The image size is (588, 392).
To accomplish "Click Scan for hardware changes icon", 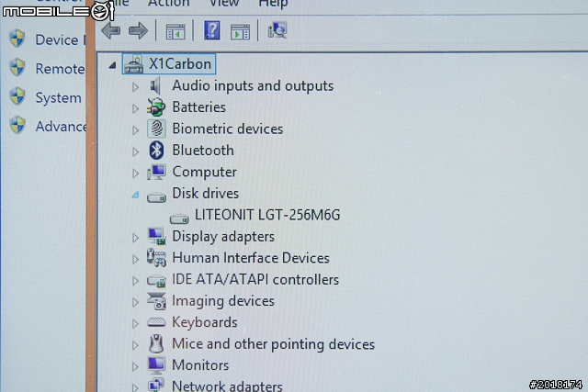I will [x=277, y=30].
